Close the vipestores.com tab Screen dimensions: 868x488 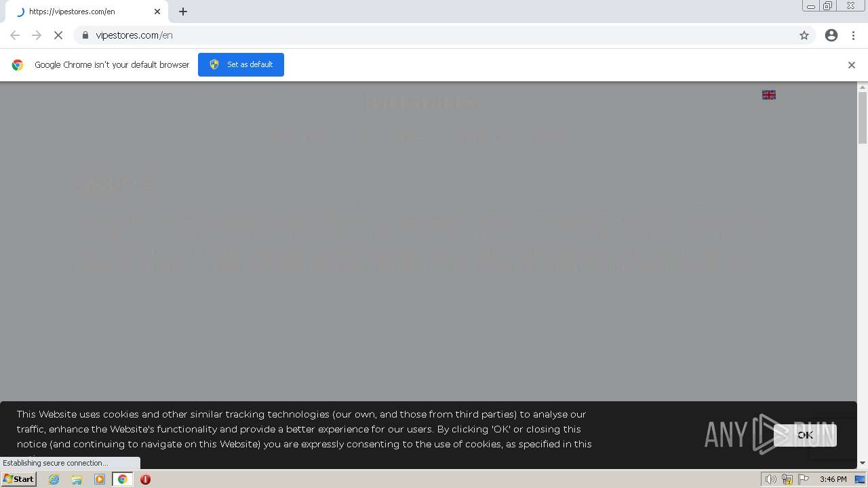(x=157, y=12)
